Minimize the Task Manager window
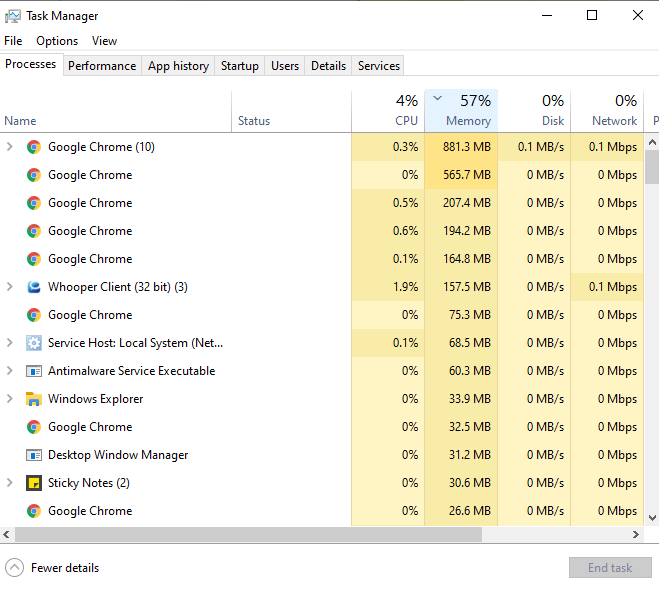This screenshot has height=590, width=659. tap(547, 16)
